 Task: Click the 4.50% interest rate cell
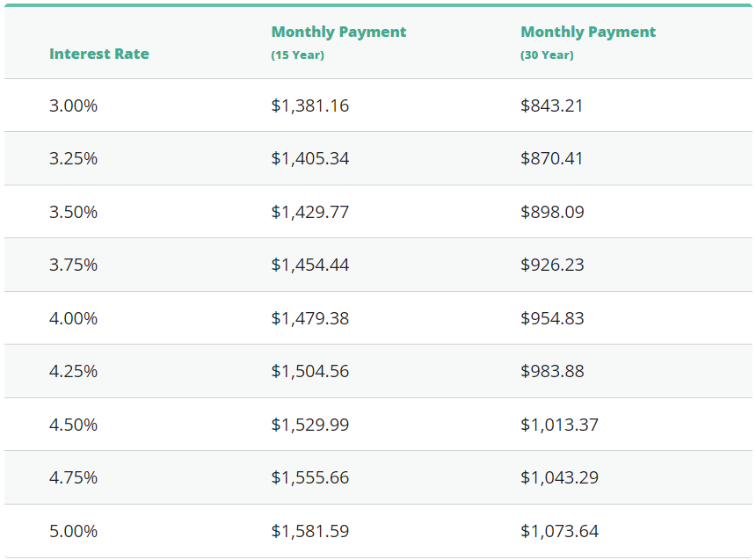click(x=73, y=425)
